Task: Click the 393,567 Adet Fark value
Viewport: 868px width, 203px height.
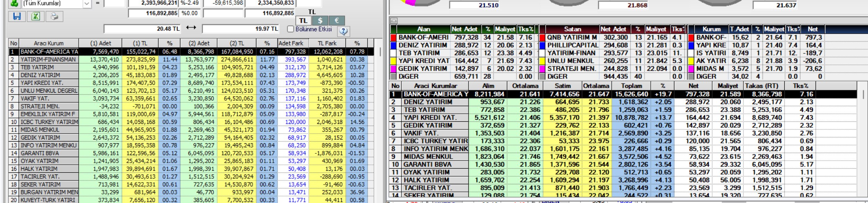Action: (x=295, y=59)
